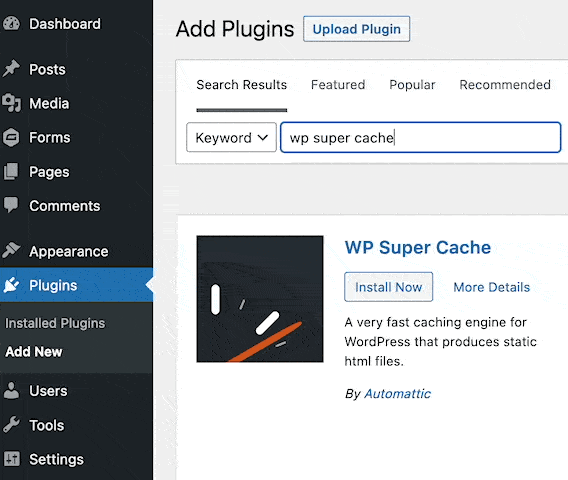The image size is (568, 480).
Task: Switch to the Popular tab
Action: click(412, 85)
